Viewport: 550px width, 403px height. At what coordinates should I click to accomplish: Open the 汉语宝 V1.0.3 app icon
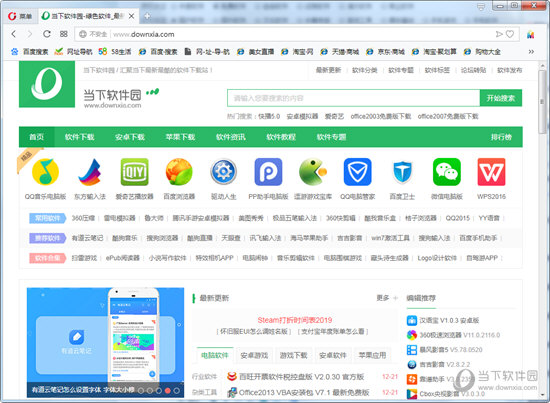tap(411, 320)
